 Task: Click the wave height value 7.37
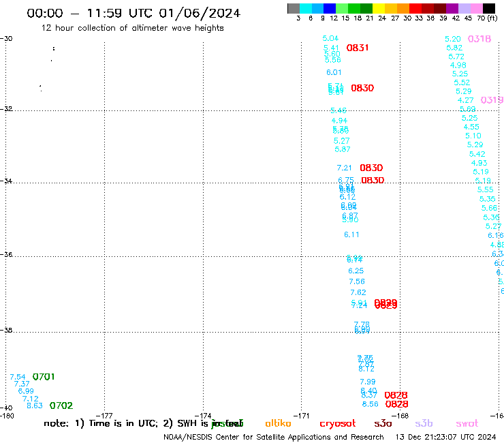pos(22,384)
